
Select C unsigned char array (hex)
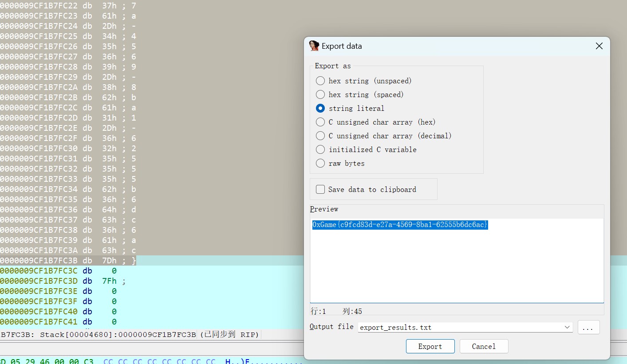(x=320, y=122)
